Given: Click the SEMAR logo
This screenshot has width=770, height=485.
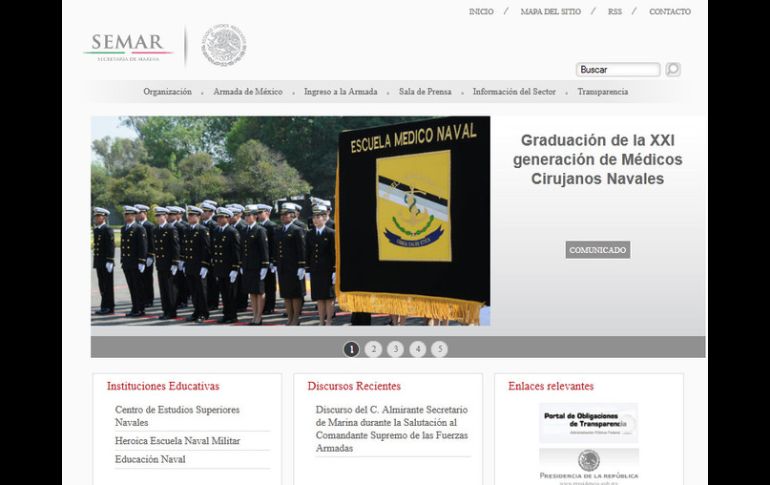Looking at the screenshot, I should [x=127, y=46].
